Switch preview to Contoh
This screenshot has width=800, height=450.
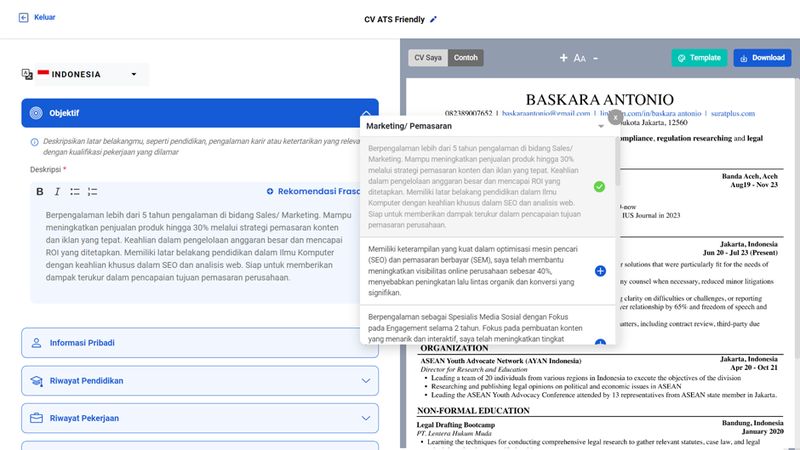pos(465,58)
